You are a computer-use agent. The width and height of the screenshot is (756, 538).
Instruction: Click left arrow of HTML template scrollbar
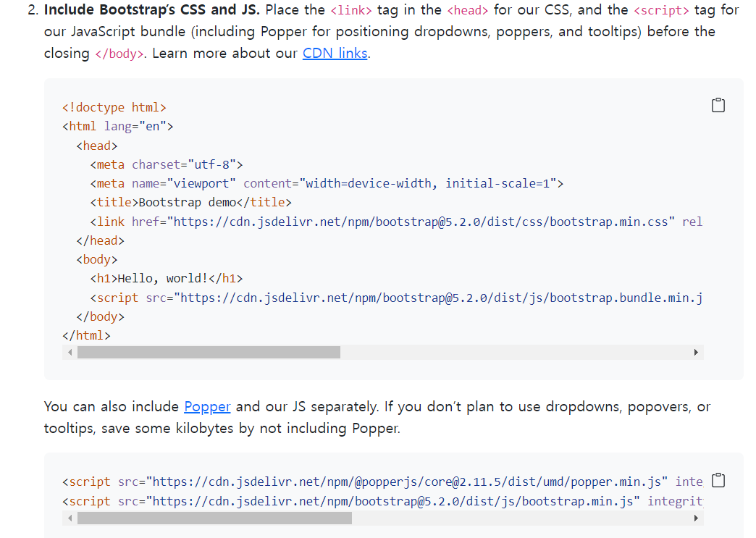(x=70, y=353)
